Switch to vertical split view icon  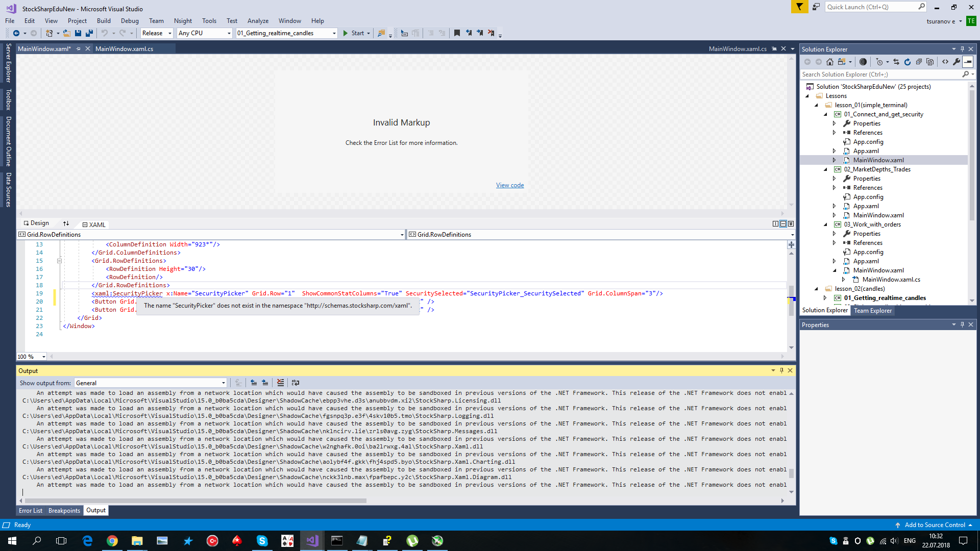pos(775,224)
